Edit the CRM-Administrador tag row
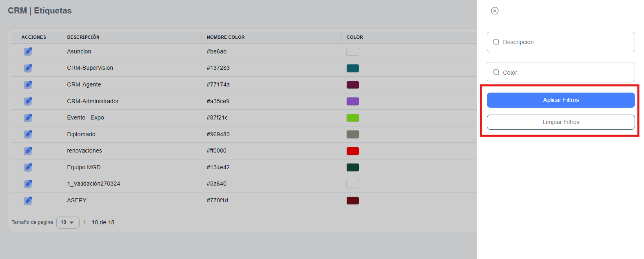This screenshot has height=259, width=644. click(28, 101)
